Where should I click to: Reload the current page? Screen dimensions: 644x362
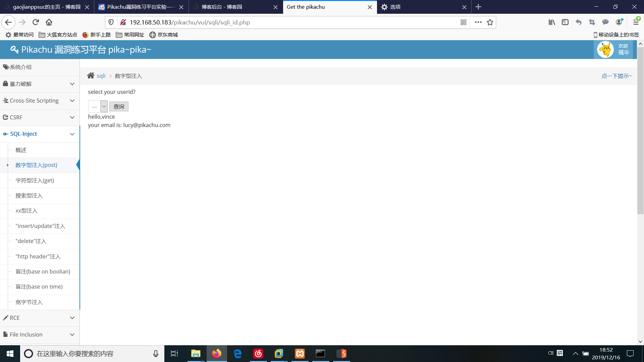(x=36, y=22)
